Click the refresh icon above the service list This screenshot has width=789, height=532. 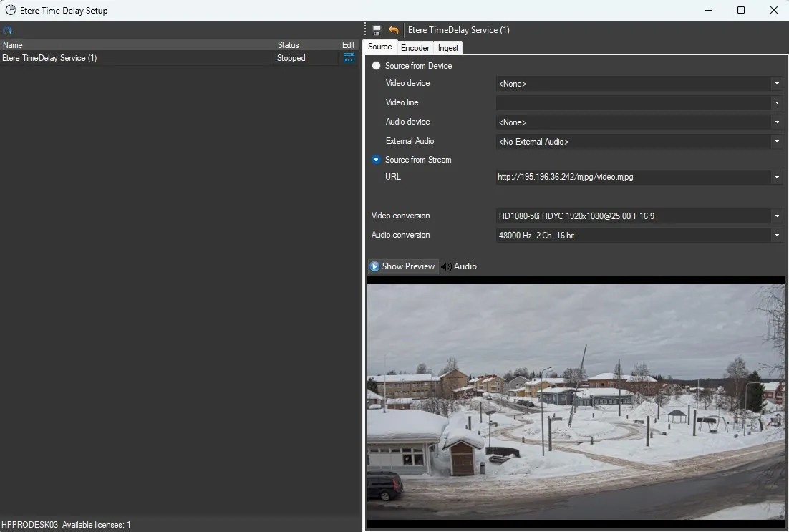click(8, 31)
